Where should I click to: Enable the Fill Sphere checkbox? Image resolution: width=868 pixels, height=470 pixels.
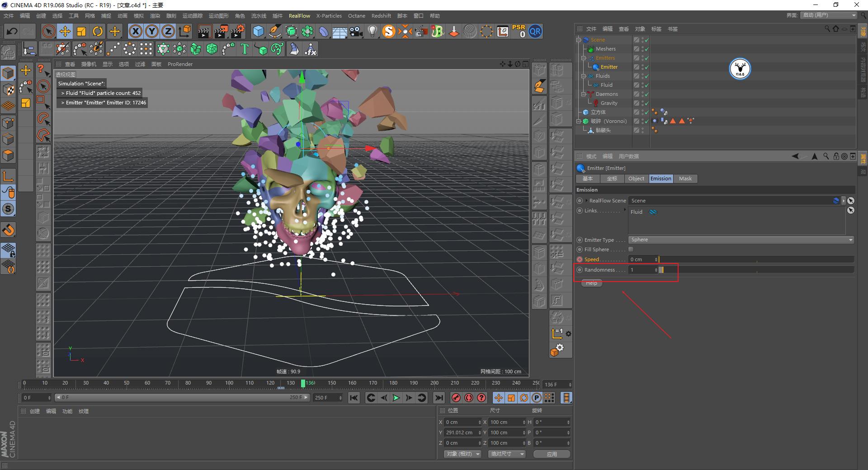631,249
